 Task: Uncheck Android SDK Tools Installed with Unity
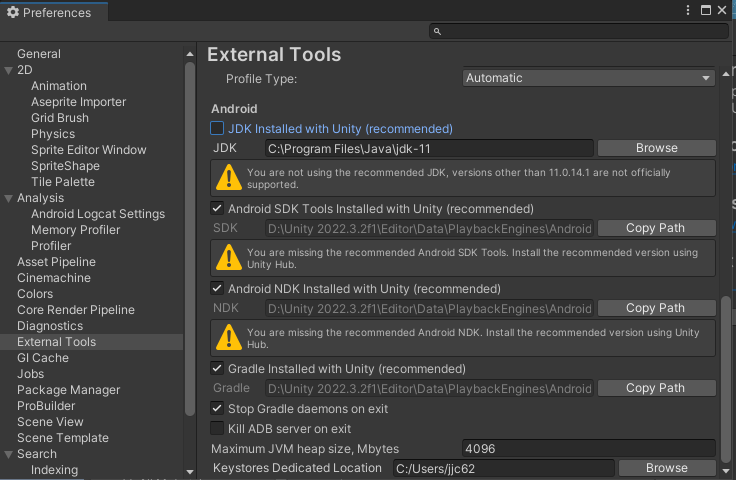(217, 209)
